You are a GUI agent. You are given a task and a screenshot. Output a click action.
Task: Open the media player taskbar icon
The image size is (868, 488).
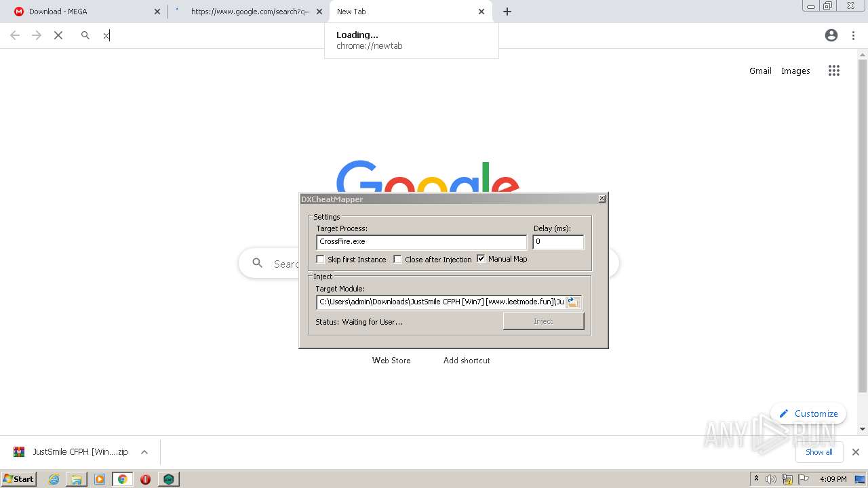click(x=100, y=479)
